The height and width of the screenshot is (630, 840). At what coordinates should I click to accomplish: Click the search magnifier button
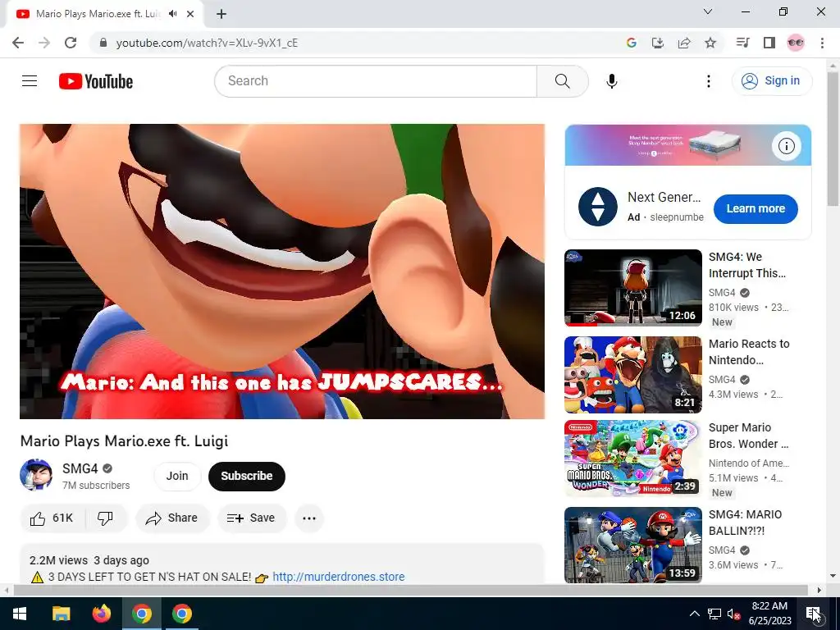point(563,81)
